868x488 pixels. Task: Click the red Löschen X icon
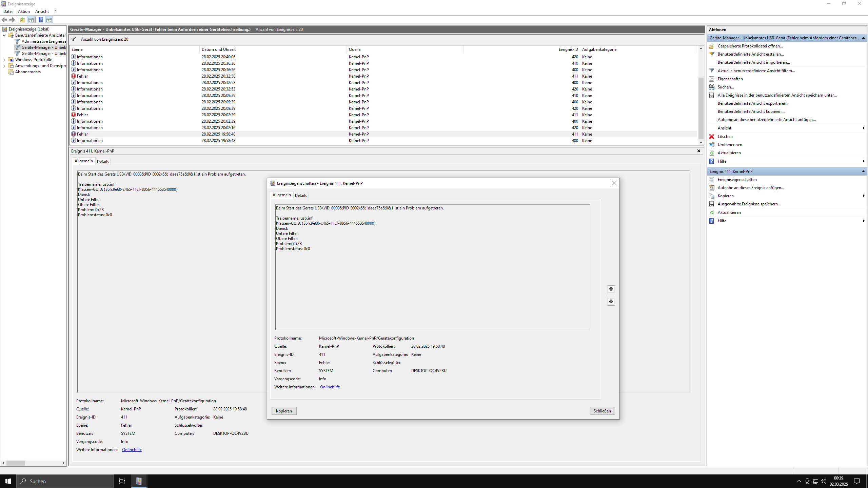click(x=712, y=137)
